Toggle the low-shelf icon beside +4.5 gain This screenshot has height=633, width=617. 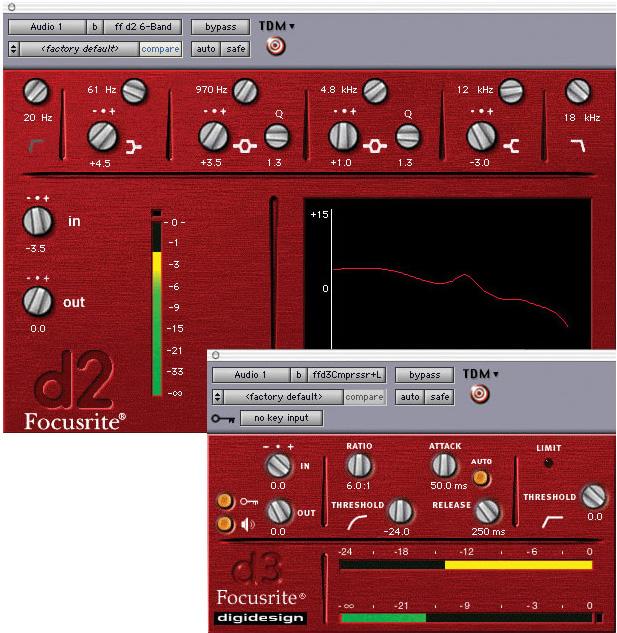133,147
